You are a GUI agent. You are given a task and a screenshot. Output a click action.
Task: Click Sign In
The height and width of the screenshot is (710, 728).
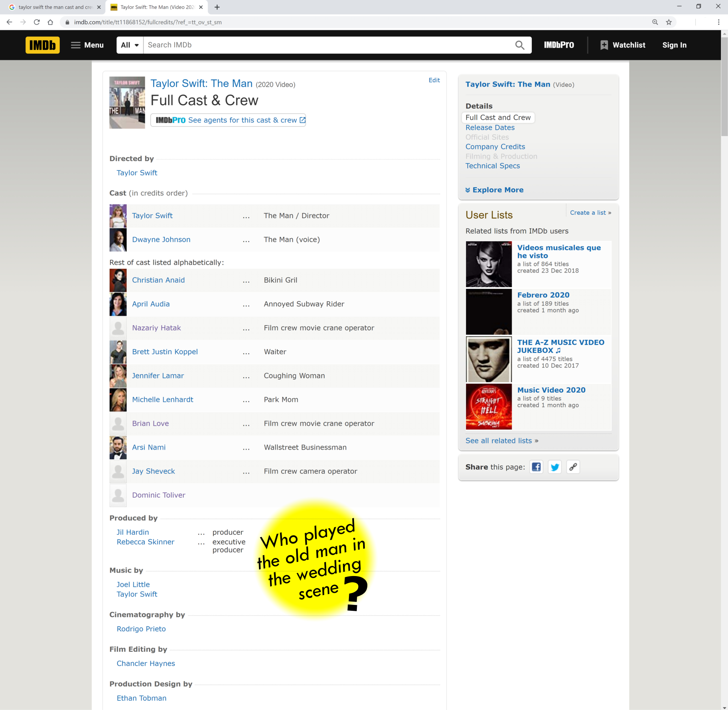[674, 45]
